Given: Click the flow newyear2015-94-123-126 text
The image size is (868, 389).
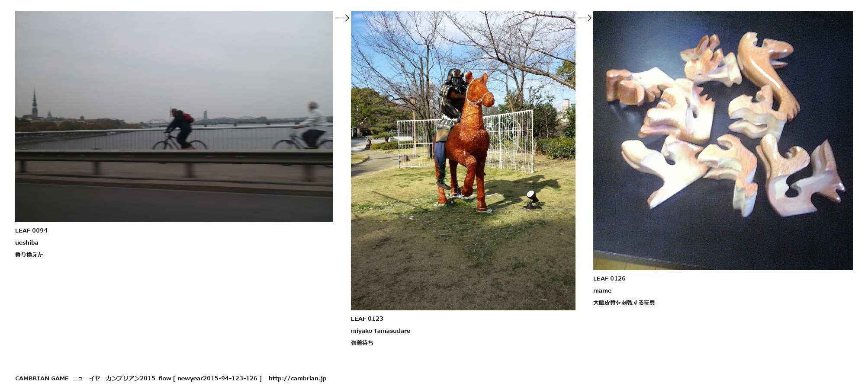Looking at the screenshot, I should pos(210,378).
